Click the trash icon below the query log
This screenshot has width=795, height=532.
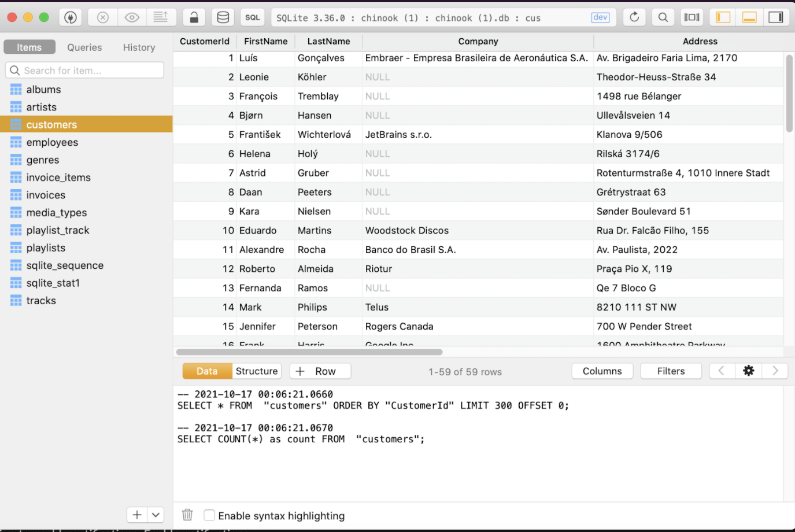coord(187,515)
